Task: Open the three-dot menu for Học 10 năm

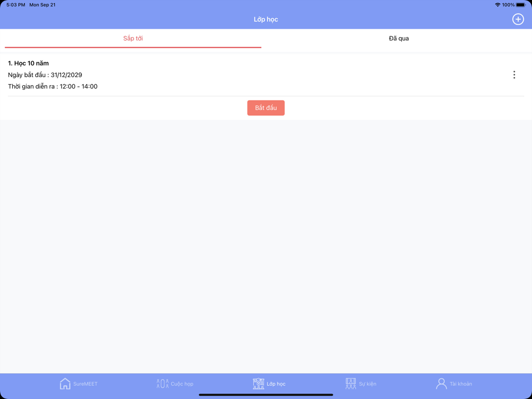Action: pyautogui.click(x=514, y=74)
